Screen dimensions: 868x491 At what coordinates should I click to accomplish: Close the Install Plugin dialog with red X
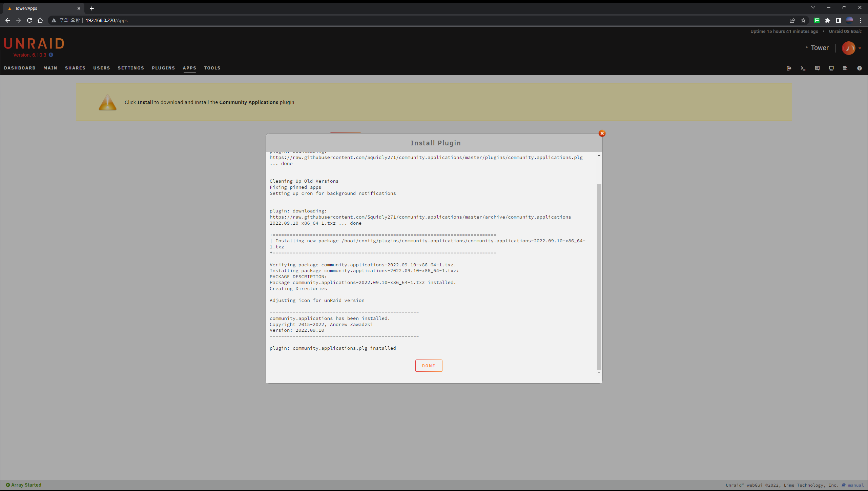pos(602,134)
